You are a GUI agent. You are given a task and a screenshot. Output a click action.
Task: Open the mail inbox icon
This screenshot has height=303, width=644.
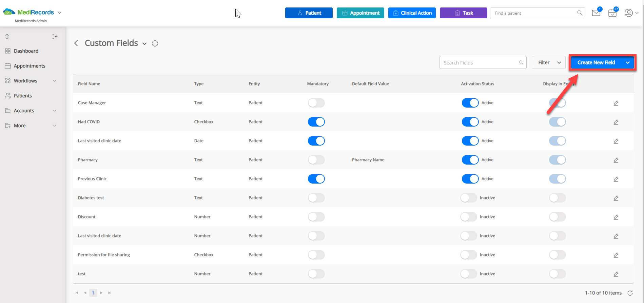click(596, 13)
